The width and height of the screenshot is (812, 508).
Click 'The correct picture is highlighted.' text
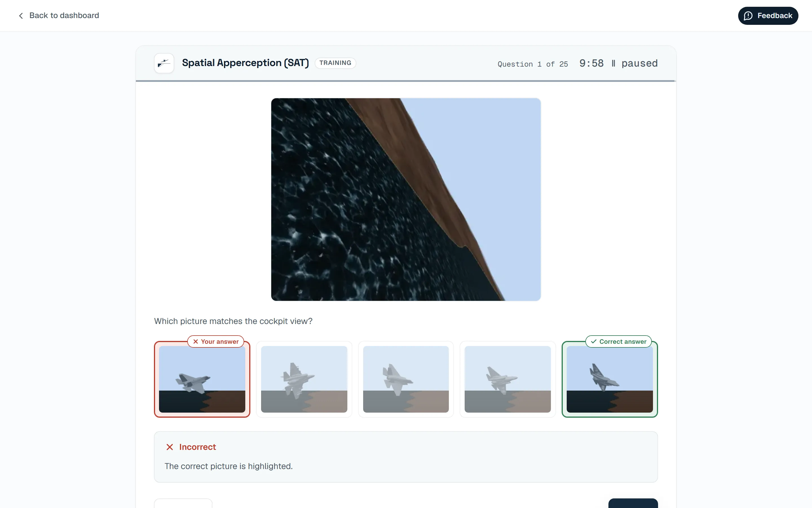(x=228, y=466)
